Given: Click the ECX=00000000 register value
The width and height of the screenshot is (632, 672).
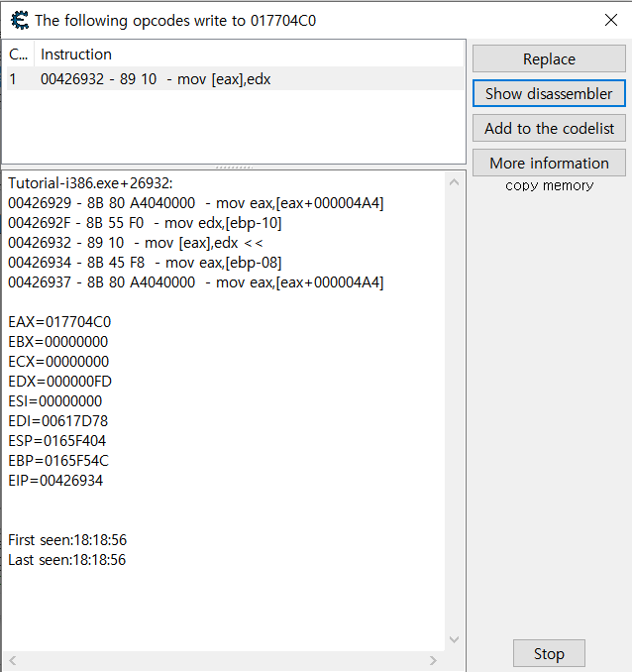Looking at the screenshot, I should [x=58, y=362].
